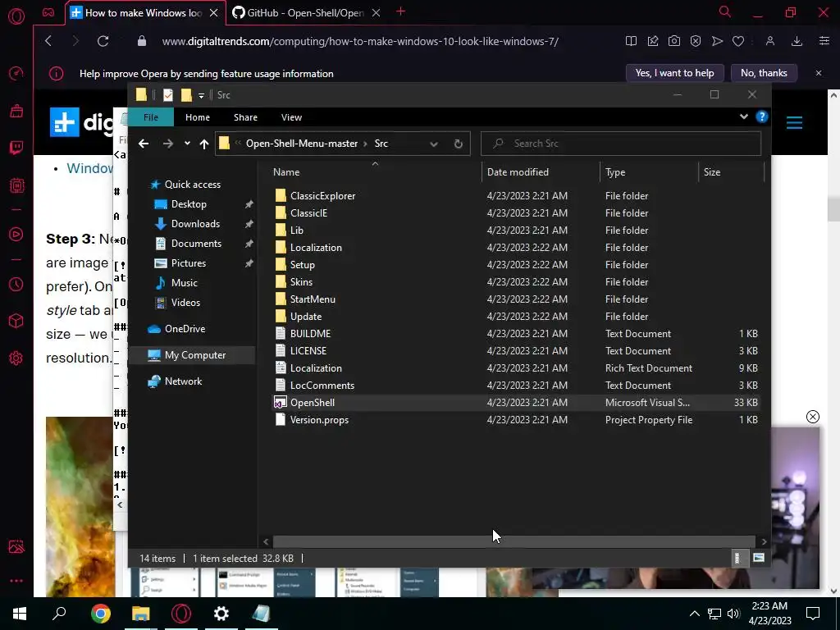Open the Home ribbon tab
The width and height of the screenshot is (840, 630).
[198, 117]
